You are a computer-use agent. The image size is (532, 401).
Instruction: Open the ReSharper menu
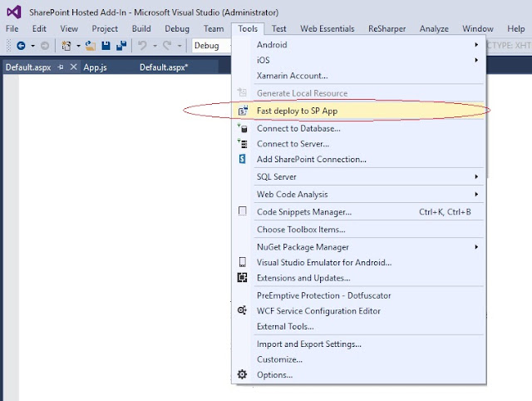[388, 28]
